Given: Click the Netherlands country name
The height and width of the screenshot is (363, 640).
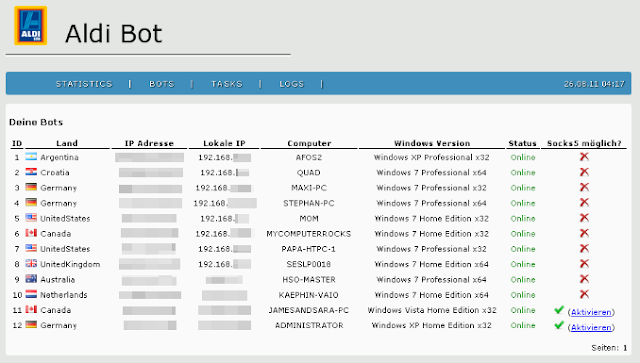Looking at the screenshot, I should coord(64,295).
